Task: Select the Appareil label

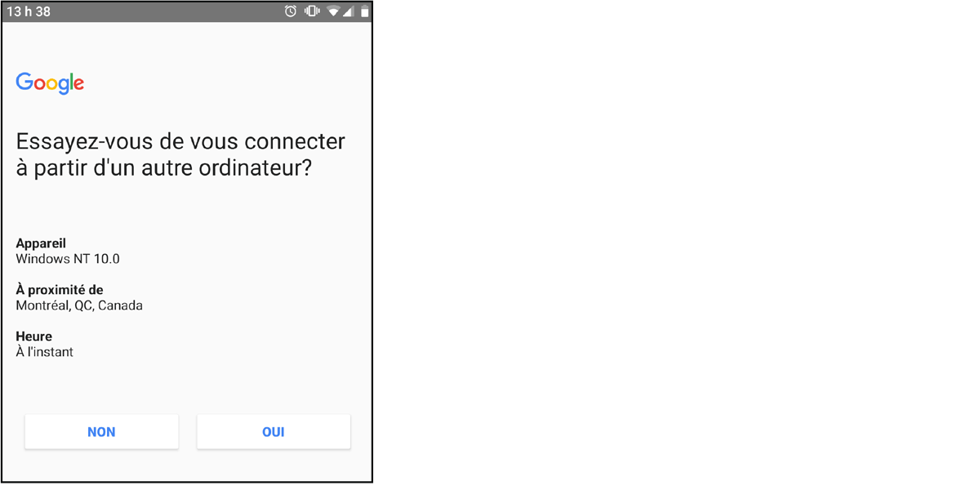Action: [41, 243]
